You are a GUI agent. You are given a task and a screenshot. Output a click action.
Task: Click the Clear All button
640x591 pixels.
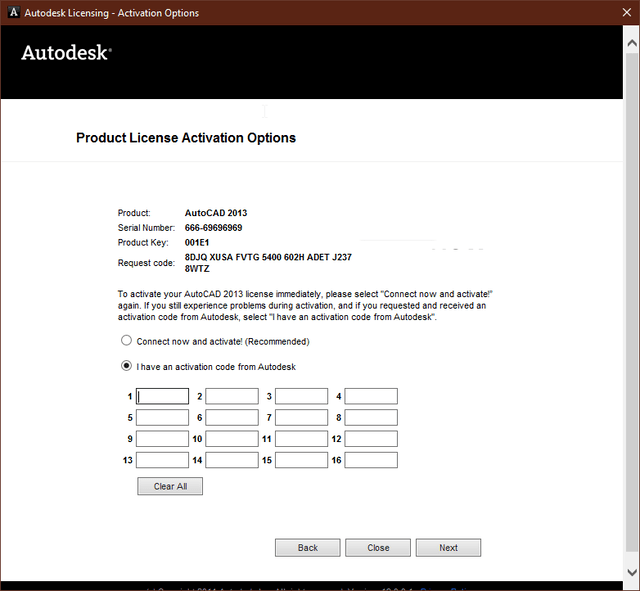(x=170, y=486)
